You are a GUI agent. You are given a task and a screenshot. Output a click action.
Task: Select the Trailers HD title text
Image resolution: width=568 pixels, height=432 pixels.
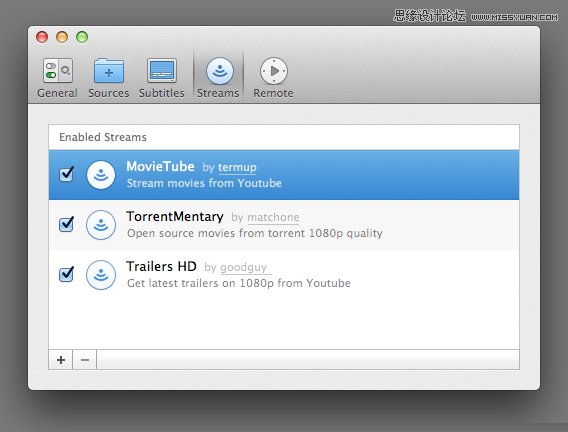coord(161,267)
